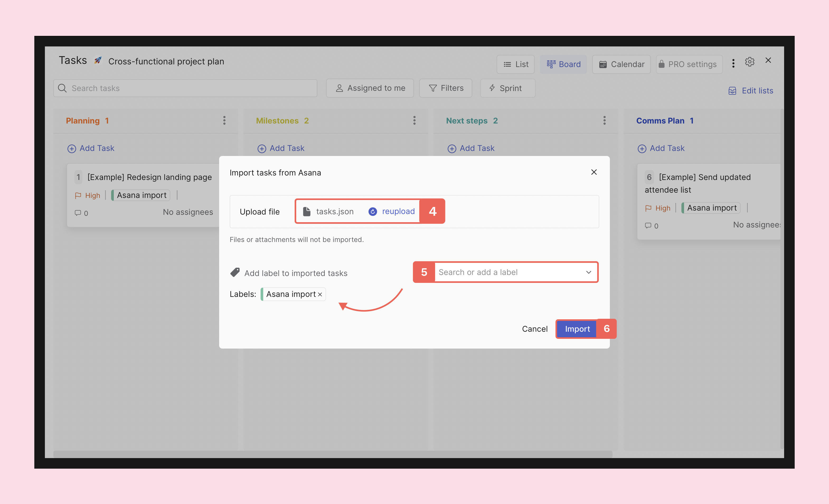Open the Milestones column options menu
This screenshot has height=504, width=829.
pos(414,120)
